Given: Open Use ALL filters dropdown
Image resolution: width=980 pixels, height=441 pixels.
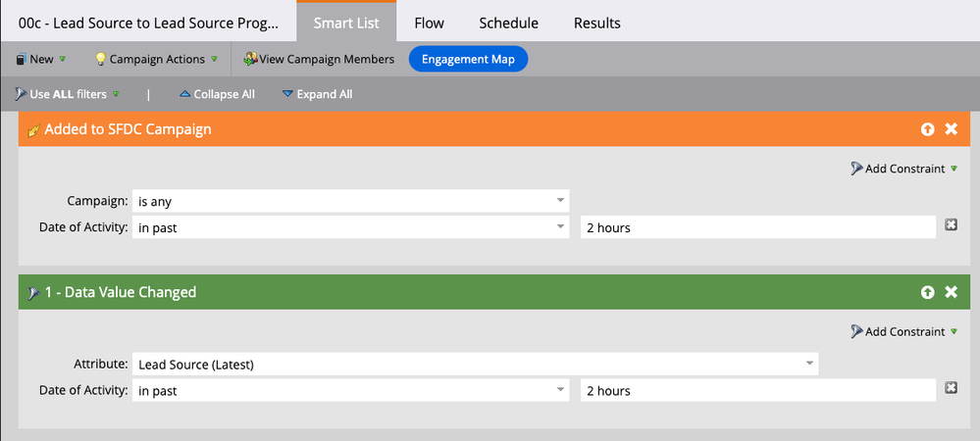Looking at the screenshot, I should pyautogui.click(x=67, y=94).
